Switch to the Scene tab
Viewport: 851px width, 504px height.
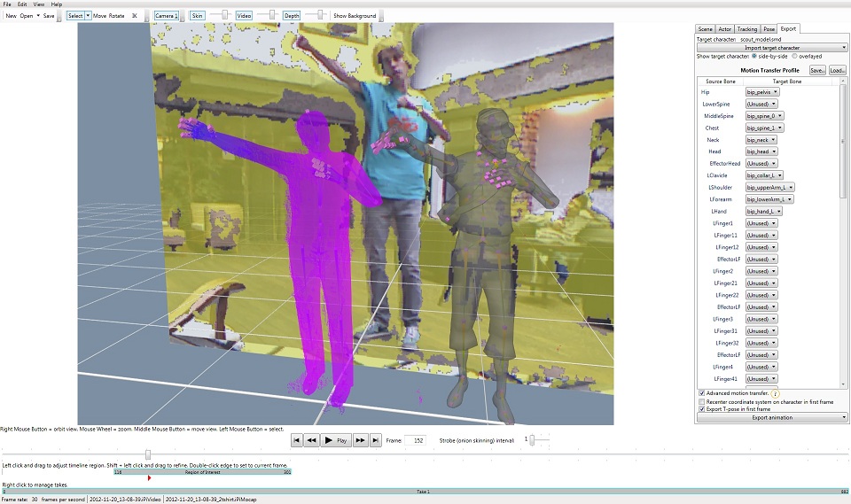click(x=705, y=29)
